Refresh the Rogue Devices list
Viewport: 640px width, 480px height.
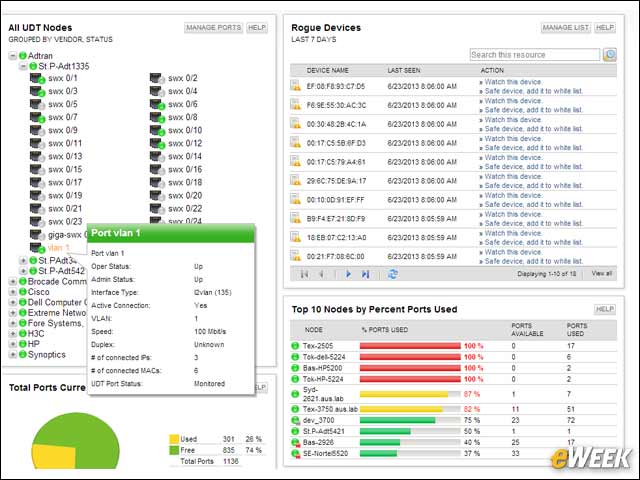click(393, 274)
